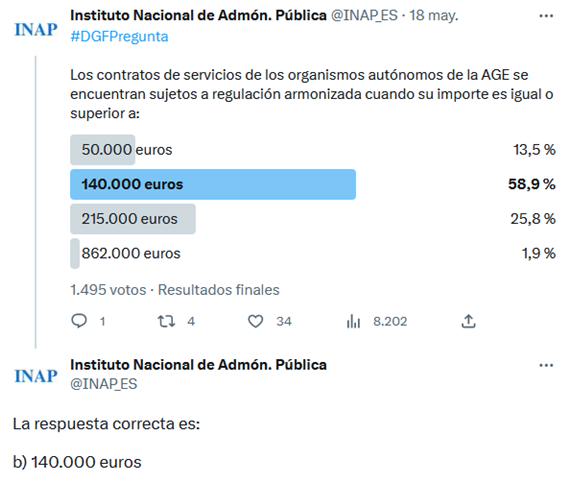Open the #DGFPregunta hashtag

tap(119, 36)
